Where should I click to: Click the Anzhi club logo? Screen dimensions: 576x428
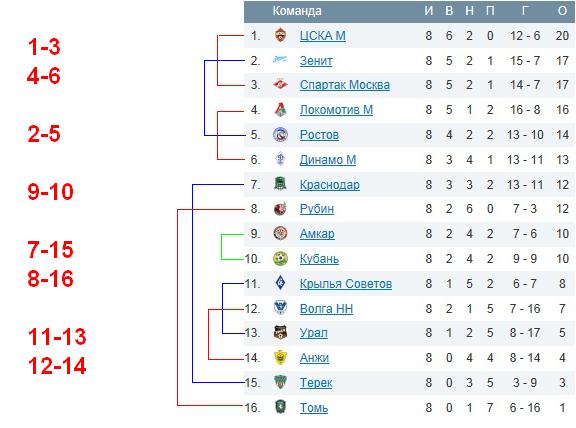click(280, 357)
